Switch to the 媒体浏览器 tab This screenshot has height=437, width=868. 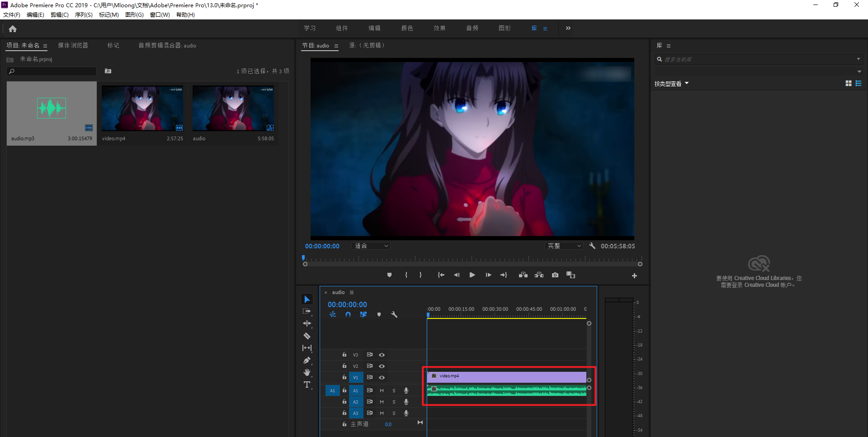point(73,46)
